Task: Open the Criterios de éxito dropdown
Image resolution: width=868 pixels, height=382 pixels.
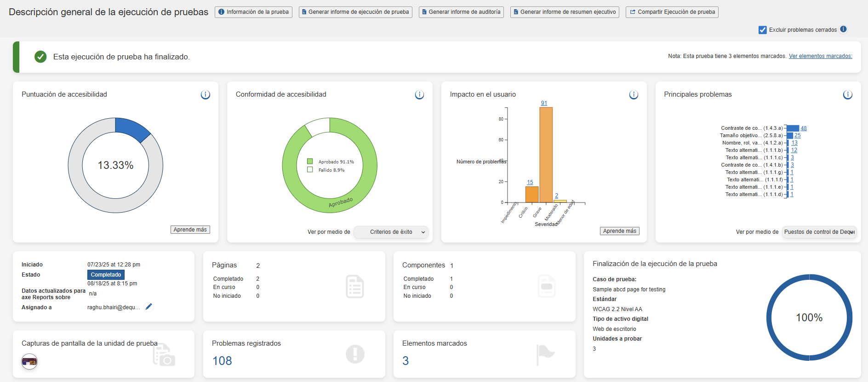Action: (391, 232)
